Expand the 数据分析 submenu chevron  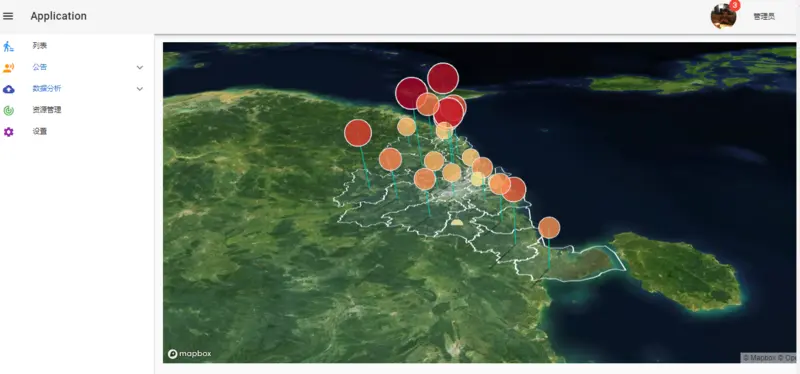click(140, 89)
